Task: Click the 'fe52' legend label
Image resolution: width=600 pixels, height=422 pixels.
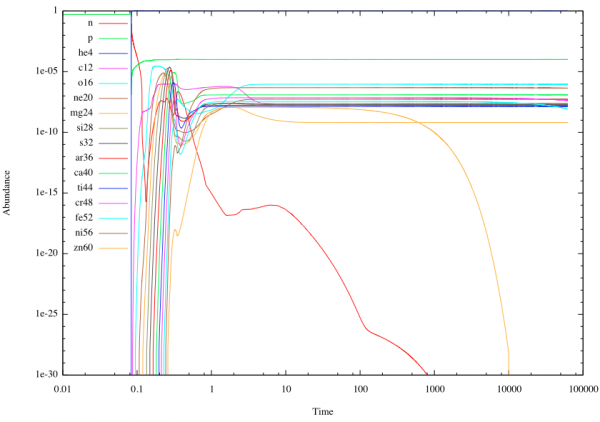Action: (84, 218)
